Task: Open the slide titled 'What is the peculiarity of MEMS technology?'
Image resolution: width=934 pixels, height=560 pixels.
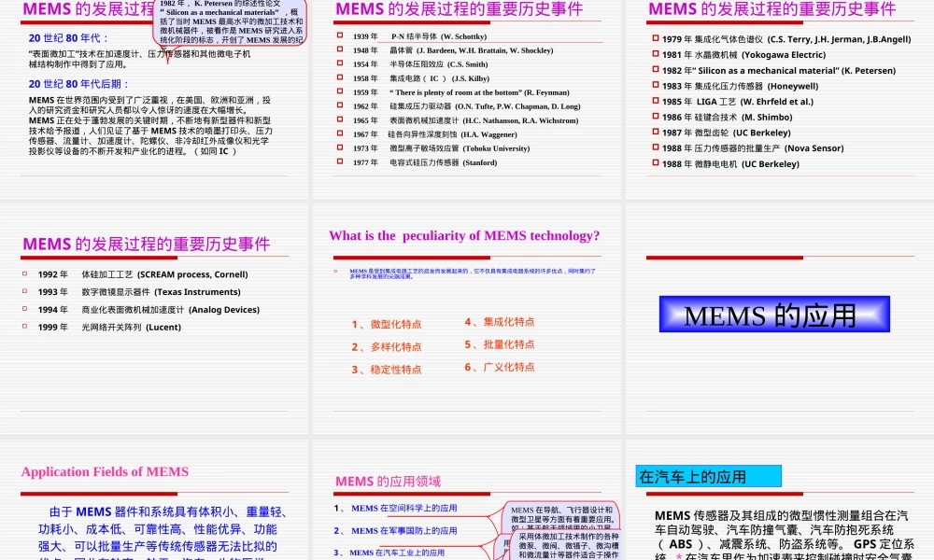Action: [466, 319]
